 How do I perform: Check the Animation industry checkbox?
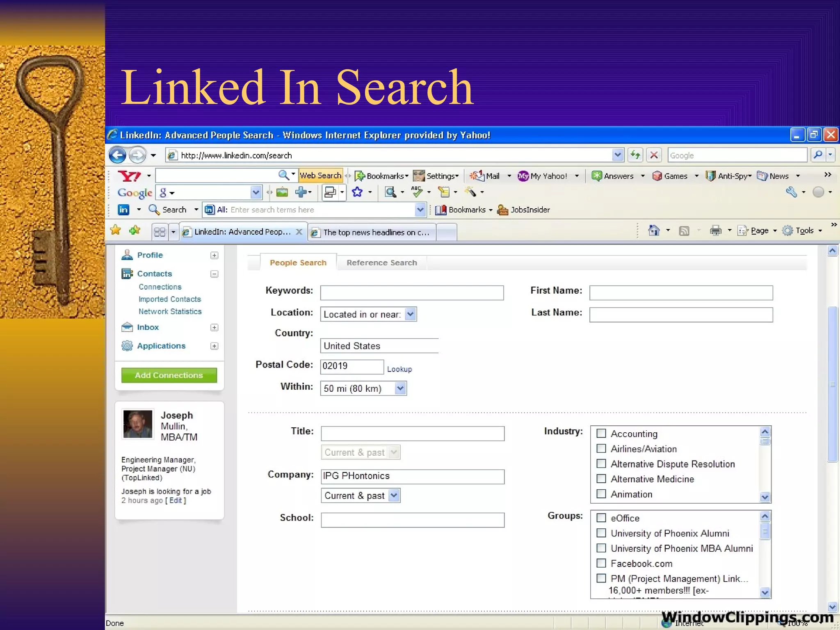tap(601, 494)
